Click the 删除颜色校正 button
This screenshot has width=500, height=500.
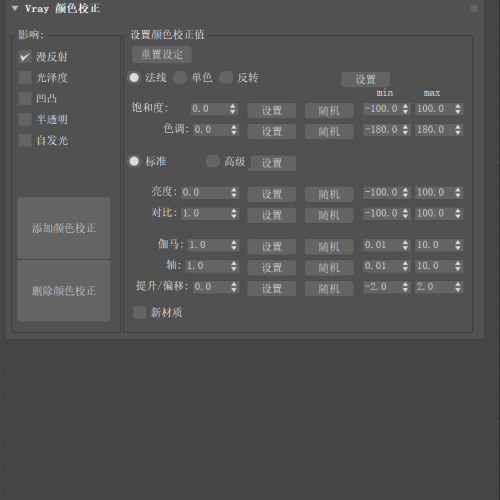click(64, 291)
